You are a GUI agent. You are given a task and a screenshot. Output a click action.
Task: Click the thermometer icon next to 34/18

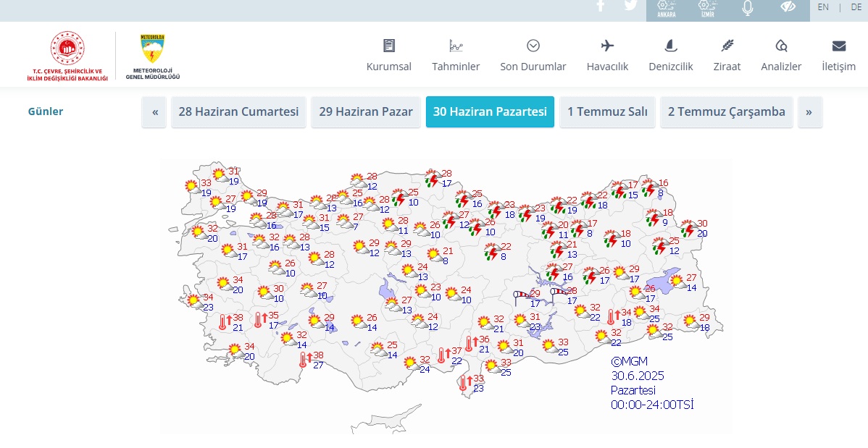click(x=614, y=317)
